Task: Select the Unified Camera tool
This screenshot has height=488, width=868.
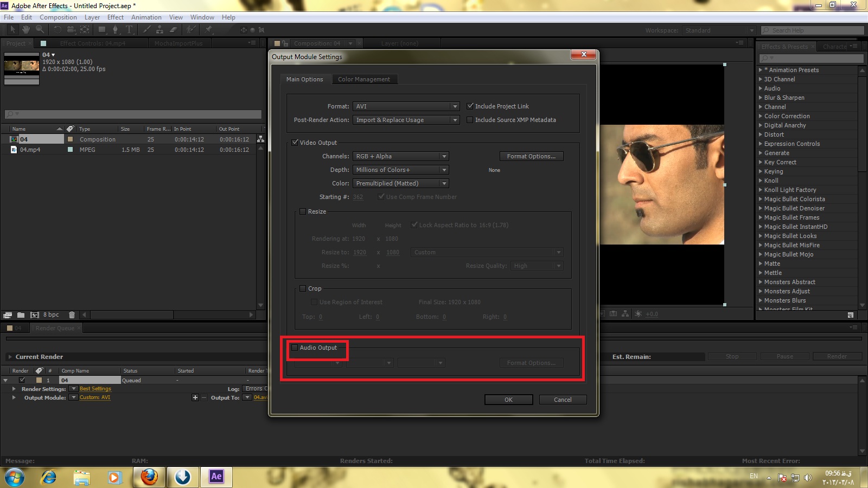Action: [x=71, y=30]
